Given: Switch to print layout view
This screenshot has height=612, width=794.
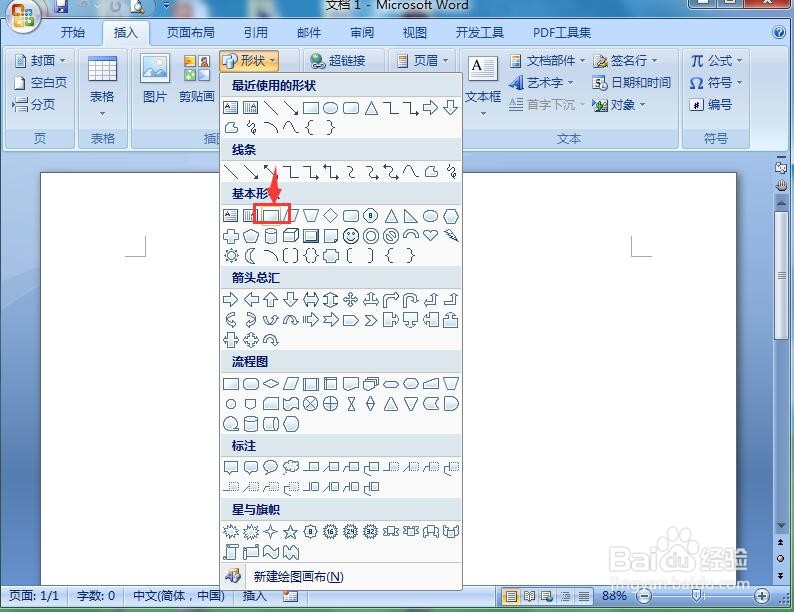Looking at the screenshot, I should [511, 596].
